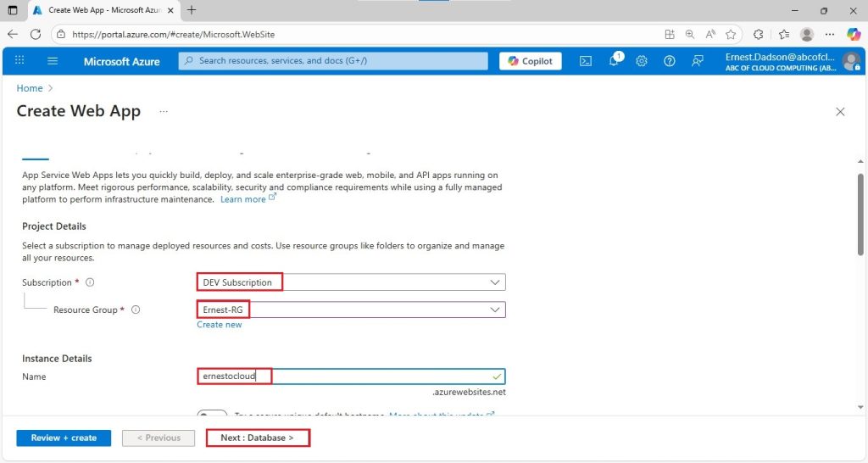Image resolution: width=868 pixels, height=463 pixels.
Task: Open the Create new resource group link
Action: point(220,325)
